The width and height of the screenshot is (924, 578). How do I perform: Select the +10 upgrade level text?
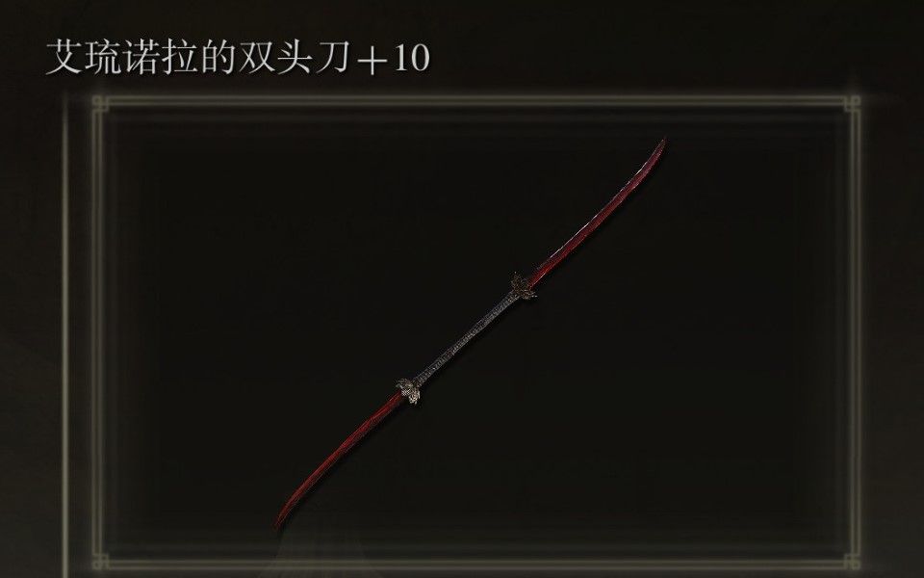(393, 59)
